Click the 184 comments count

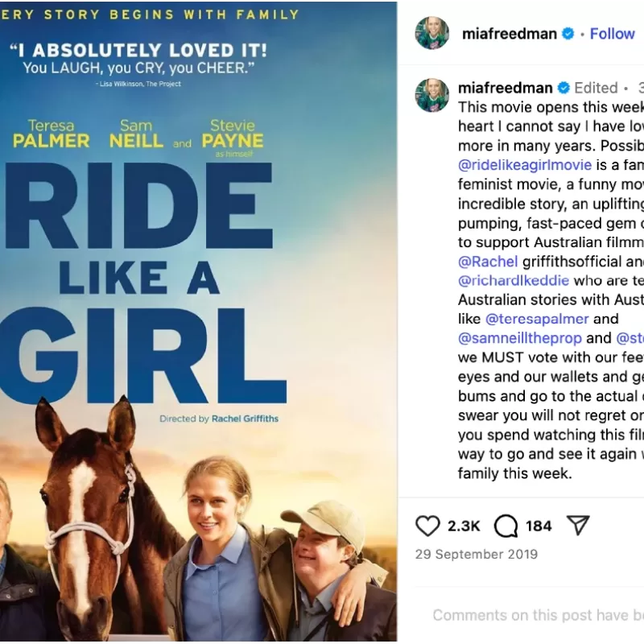539,526
